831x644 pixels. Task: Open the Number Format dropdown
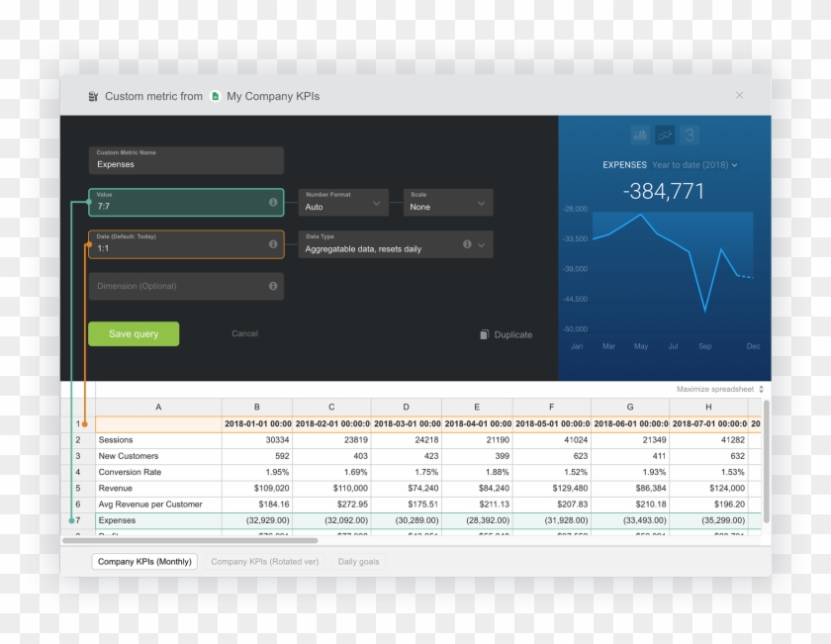click(341, 203)
